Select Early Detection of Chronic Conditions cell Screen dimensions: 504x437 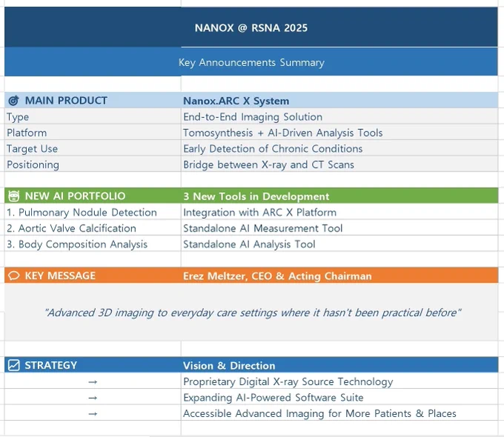[x=339, y=148]
